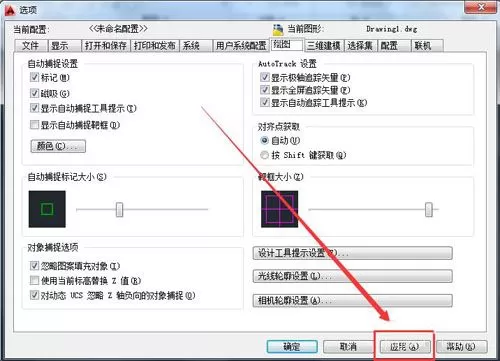Open 相机轮廓设置(A)... button
Image resolution: width=500 pixels, height=361 pixels.
[353, 300]
